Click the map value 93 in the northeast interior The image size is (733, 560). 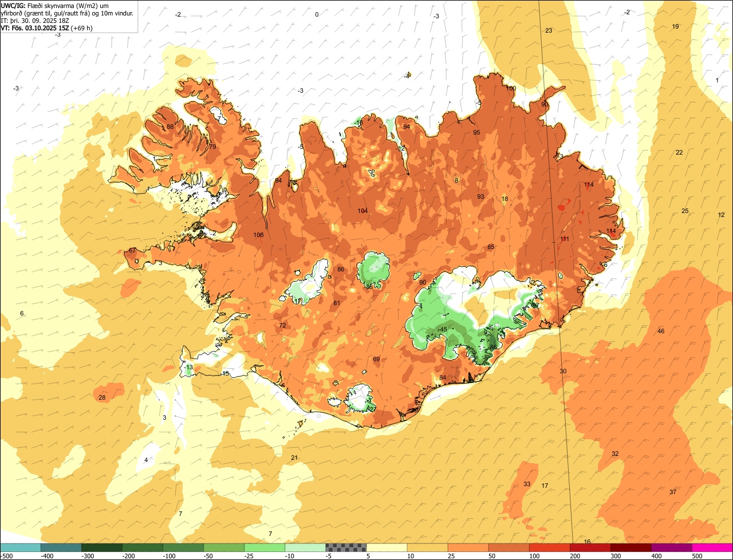click(480, 197)
